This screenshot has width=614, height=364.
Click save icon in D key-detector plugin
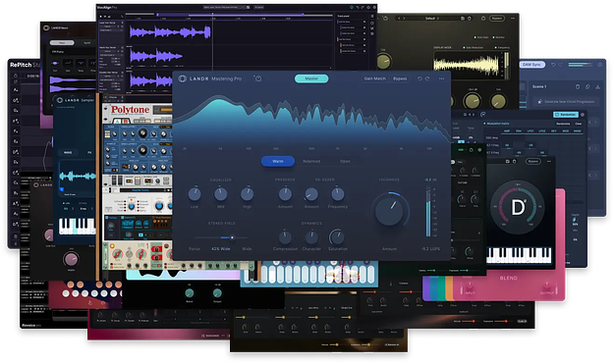coord(508,161)
